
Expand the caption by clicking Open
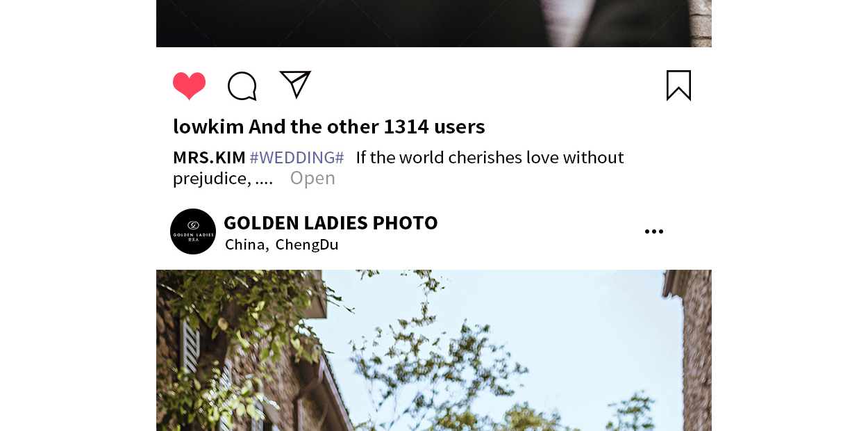coord(312,178)
